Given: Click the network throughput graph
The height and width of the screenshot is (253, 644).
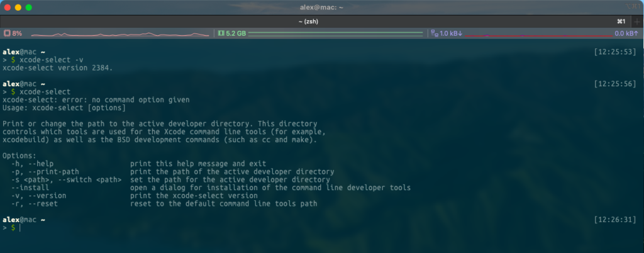Looking at the screenshot, I should [x=538, y=35].
